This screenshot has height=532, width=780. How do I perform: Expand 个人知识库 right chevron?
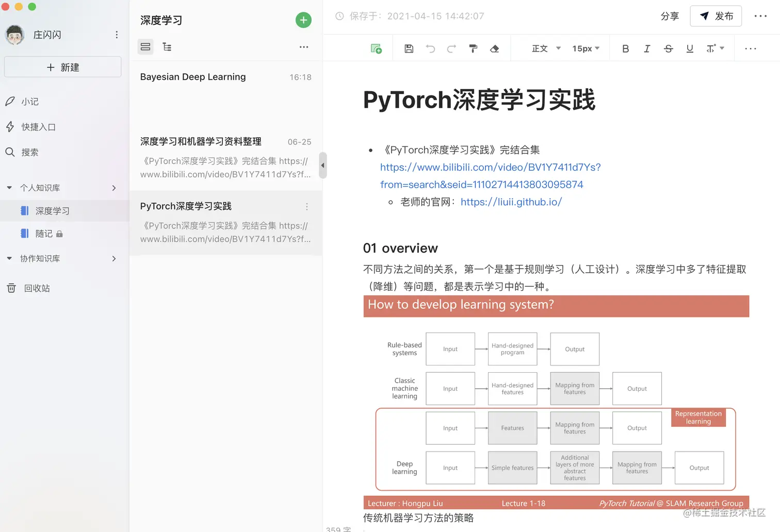click(x=114, y=188)
